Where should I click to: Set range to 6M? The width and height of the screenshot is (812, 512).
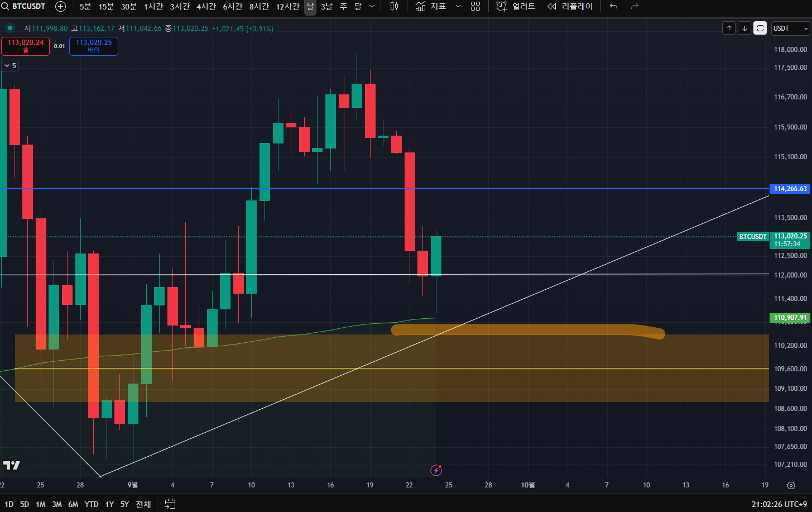[73, 504]
